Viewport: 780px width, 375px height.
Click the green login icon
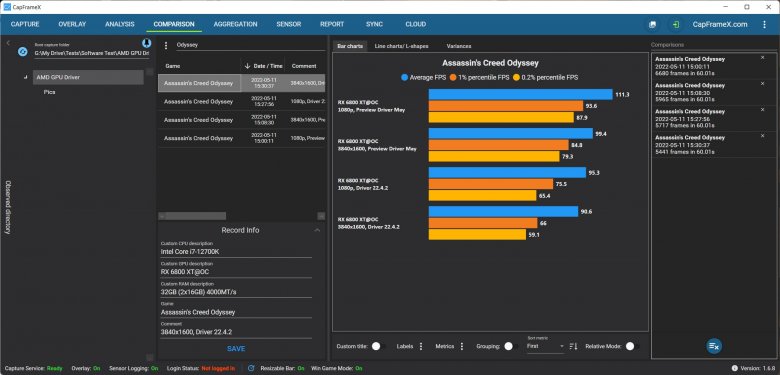click(676, 24)
